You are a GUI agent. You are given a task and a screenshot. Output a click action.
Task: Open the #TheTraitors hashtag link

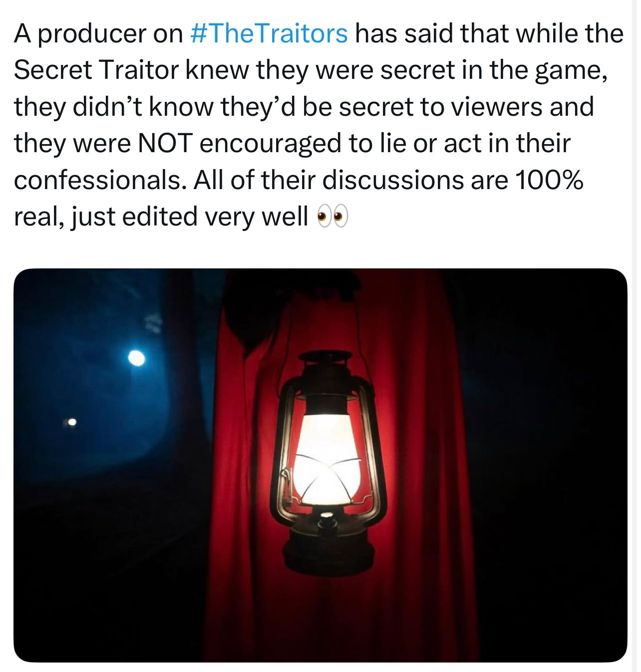pos(269,34)
